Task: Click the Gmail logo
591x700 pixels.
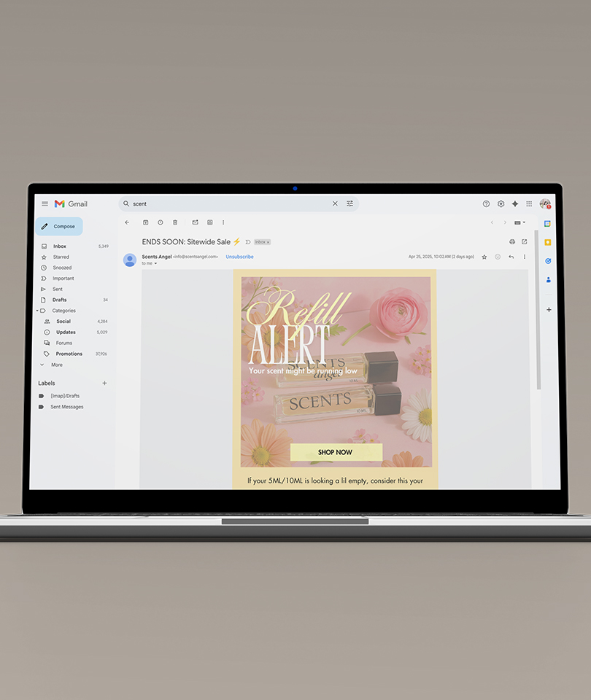Action: coord(71,204)
